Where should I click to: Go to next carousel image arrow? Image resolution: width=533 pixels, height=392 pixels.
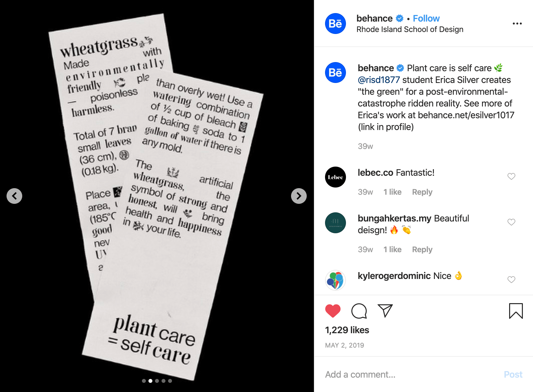coord(299,196)
